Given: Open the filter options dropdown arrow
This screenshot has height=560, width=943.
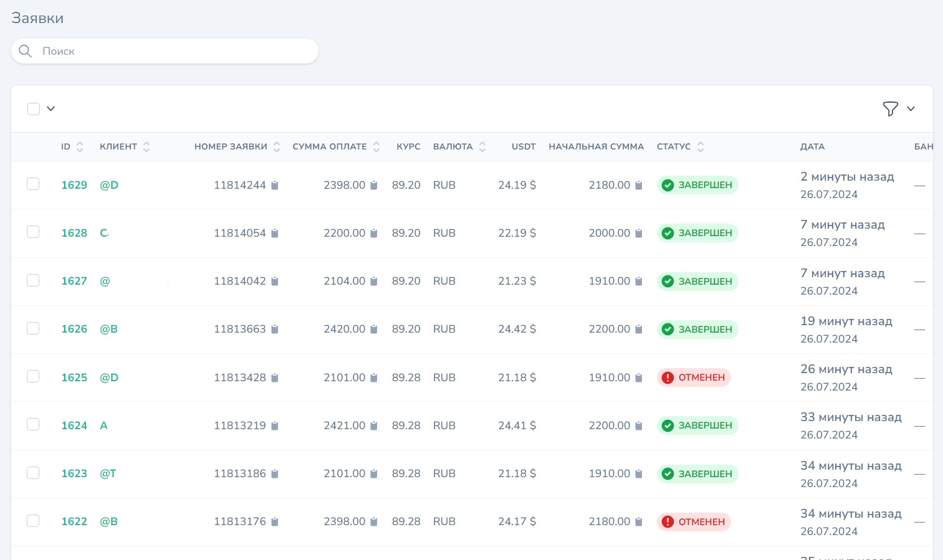Looking at the screenshot, I should point(911,109).
